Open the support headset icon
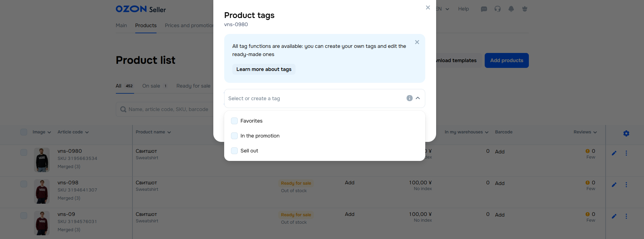 click(498, 9)
